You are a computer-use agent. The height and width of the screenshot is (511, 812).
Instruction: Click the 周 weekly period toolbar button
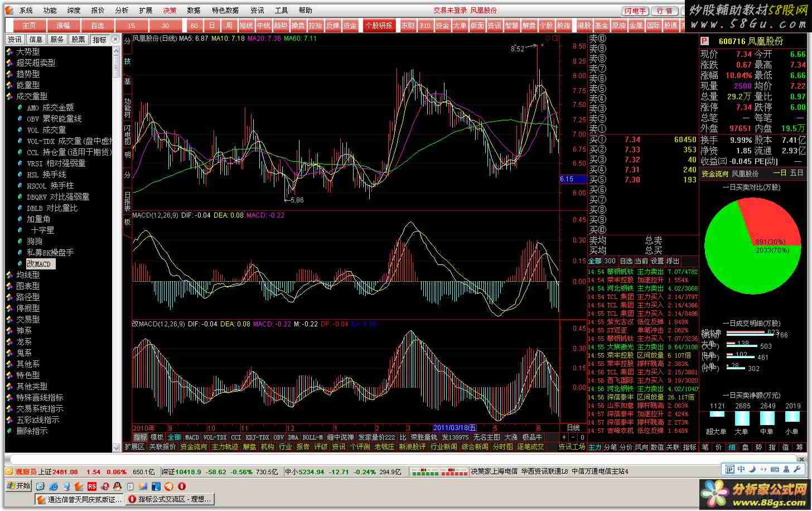click(x=229, y=26)
